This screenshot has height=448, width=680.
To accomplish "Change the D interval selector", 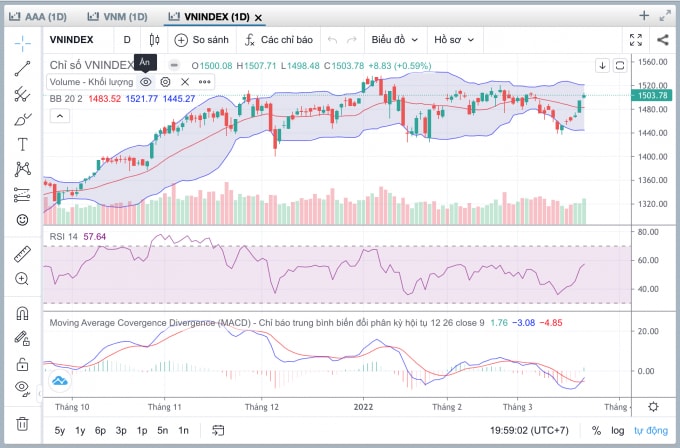I will coord(127,40).
